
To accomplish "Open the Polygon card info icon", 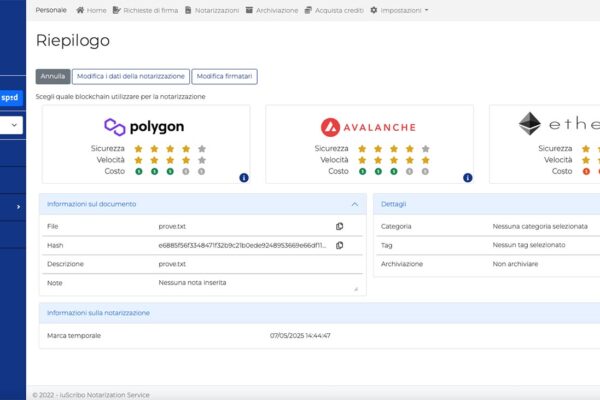I will point(244,178).
